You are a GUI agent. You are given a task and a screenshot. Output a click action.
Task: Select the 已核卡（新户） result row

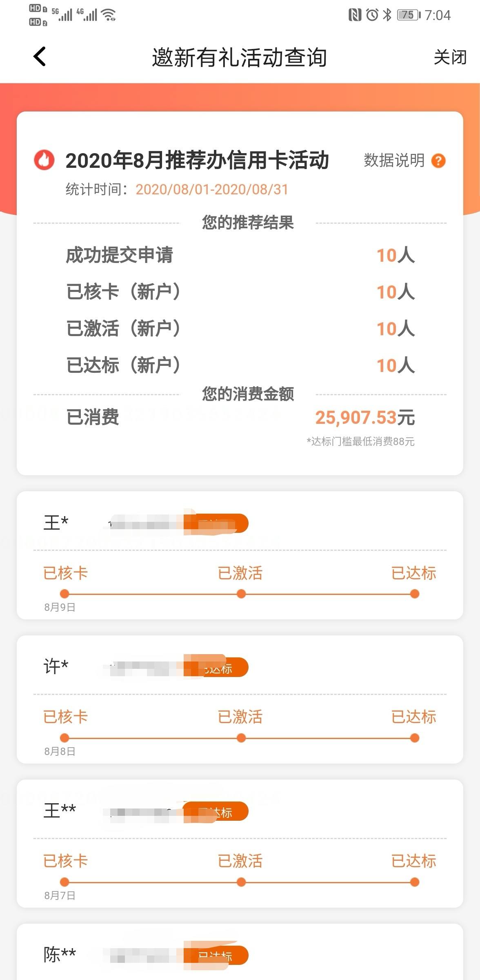click(x=240, y=292)
